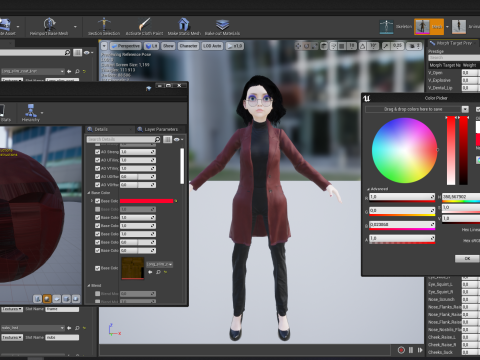Click the Bake out Materials icon
The image size is (480, 360).
(222, 25)
